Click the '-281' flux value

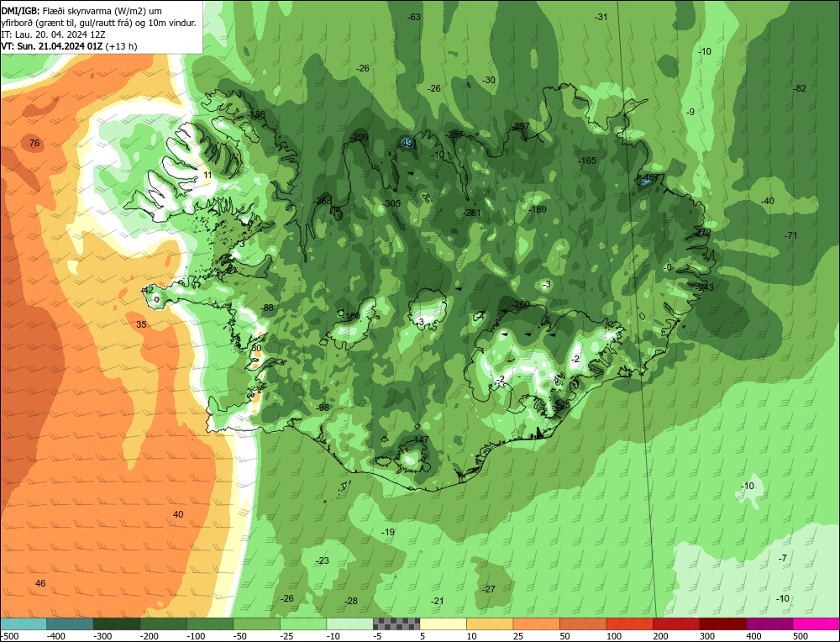click(472, 213)
